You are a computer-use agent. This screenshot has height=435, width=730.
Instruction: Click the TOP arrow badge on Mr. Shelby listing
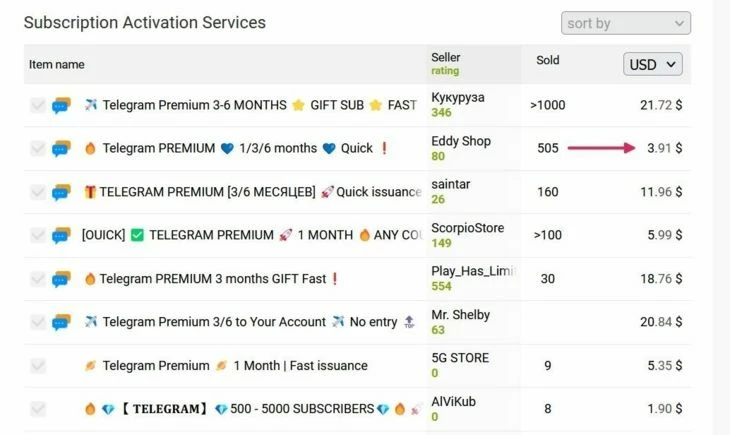409,322
